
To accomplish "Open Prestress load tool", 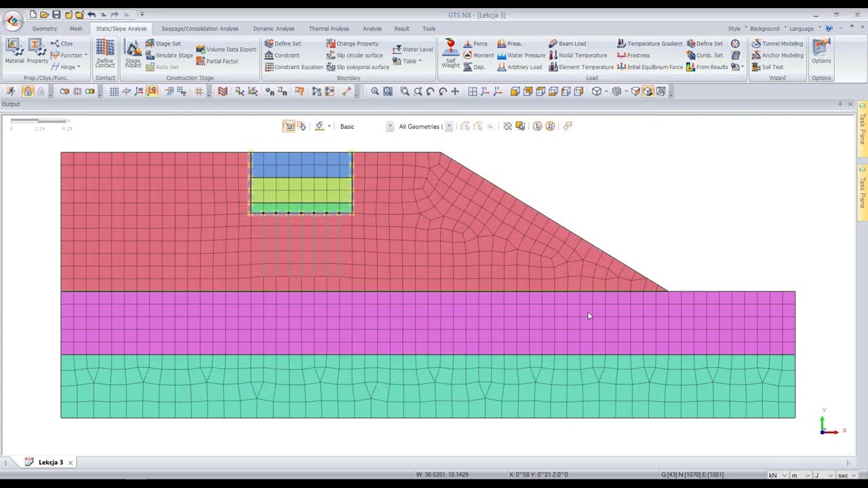I will pyautogui.click(x=633, y=56).
